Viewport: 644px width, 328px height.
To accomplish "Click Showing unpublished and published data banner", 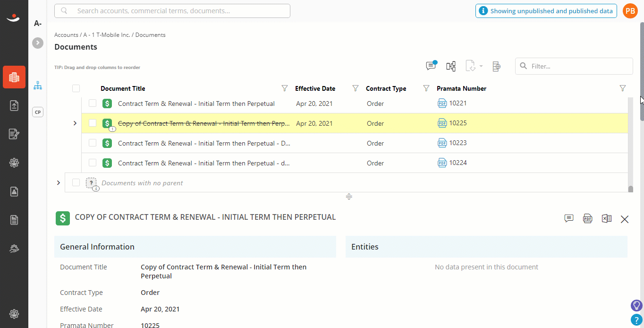I will [546, 11].
